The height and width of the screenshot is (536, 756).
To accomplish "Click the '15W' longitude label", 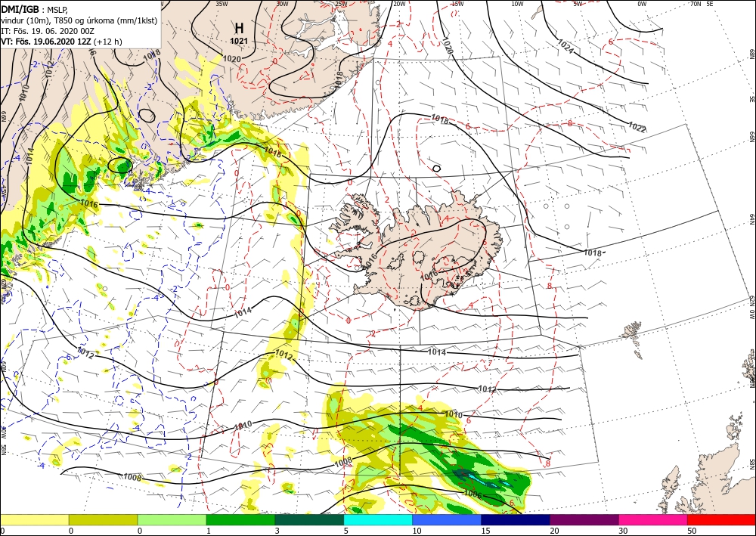I will [457, 4].
